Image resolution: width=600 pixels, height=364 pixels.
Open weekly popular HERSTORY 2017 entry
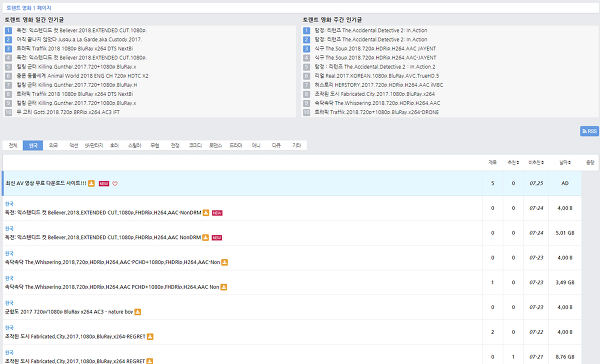tap(379, 85)
